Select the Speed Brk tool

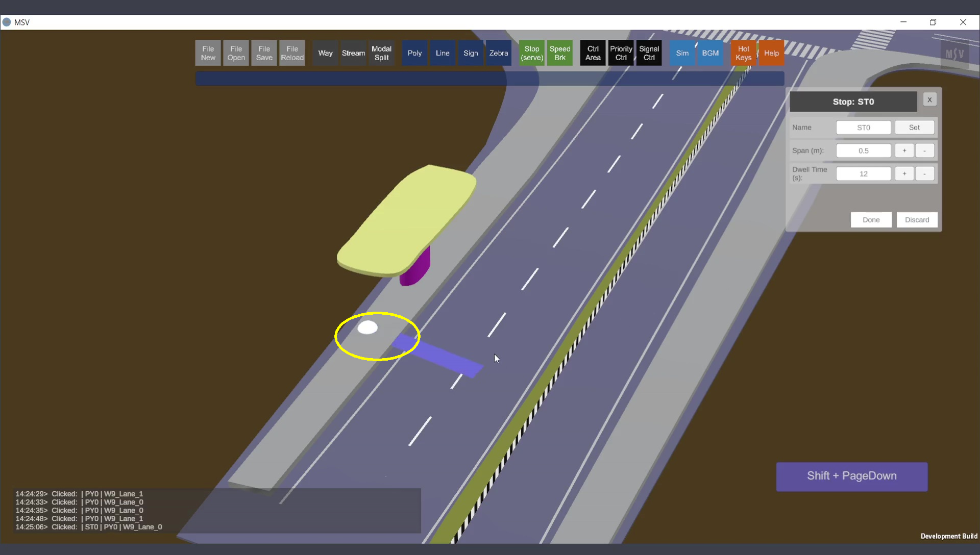pos(560,53)
